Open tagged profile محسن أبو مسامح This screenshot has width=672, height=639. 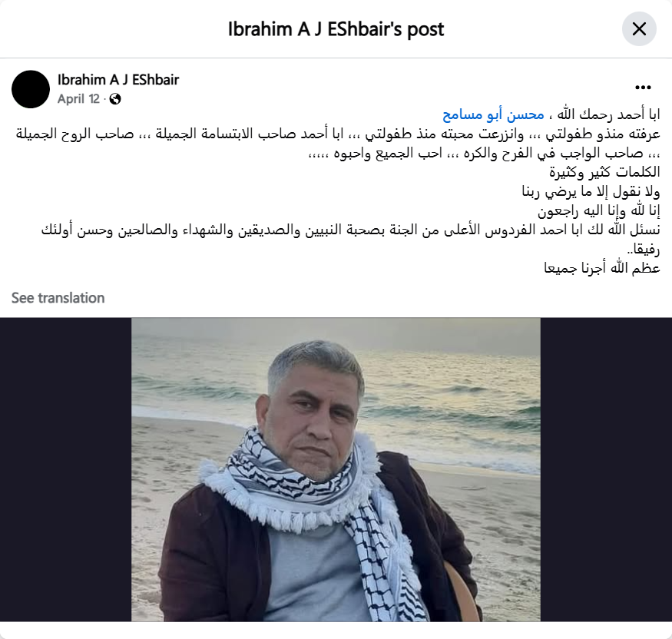point(493,114)
